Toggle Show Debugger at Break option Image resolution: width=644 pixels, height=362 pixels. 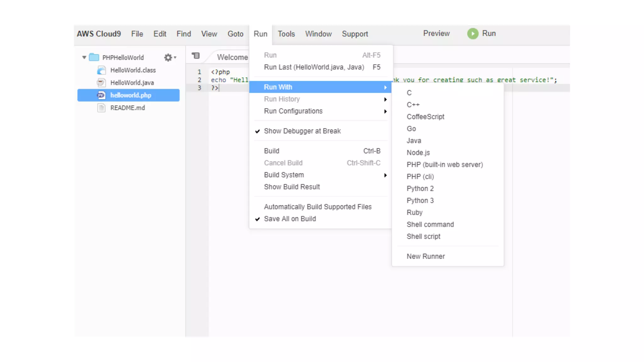tap(302, 131)
